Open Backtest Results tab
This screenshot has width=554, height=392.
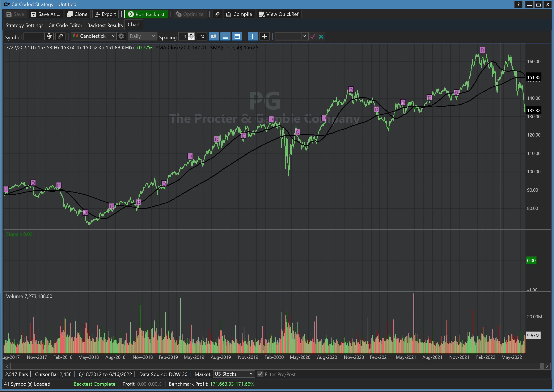105,25
